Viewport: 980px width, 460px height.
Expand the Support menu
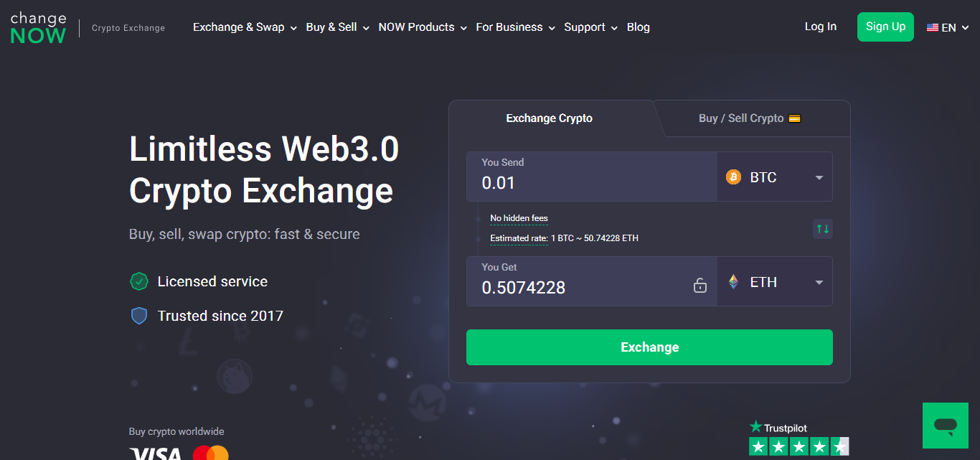[x=590, y=27]
